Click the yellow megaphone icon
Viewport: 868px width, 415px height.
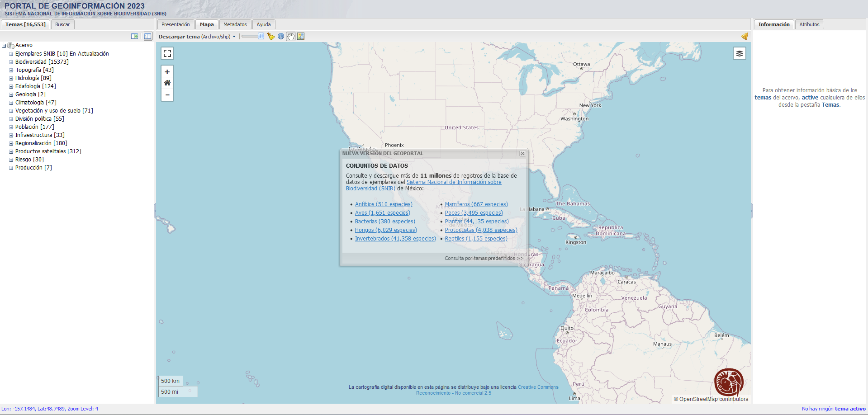click(745, 36)
